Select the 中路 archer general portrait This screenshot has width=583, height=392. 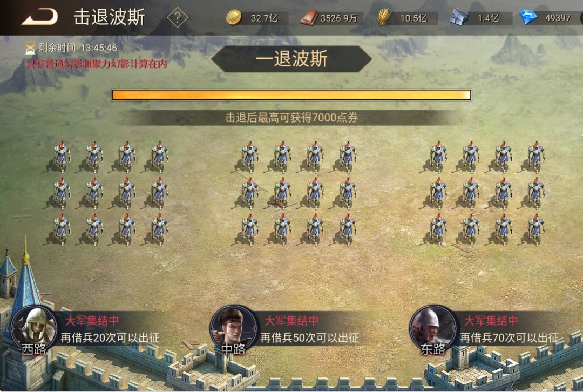point(234,328)
